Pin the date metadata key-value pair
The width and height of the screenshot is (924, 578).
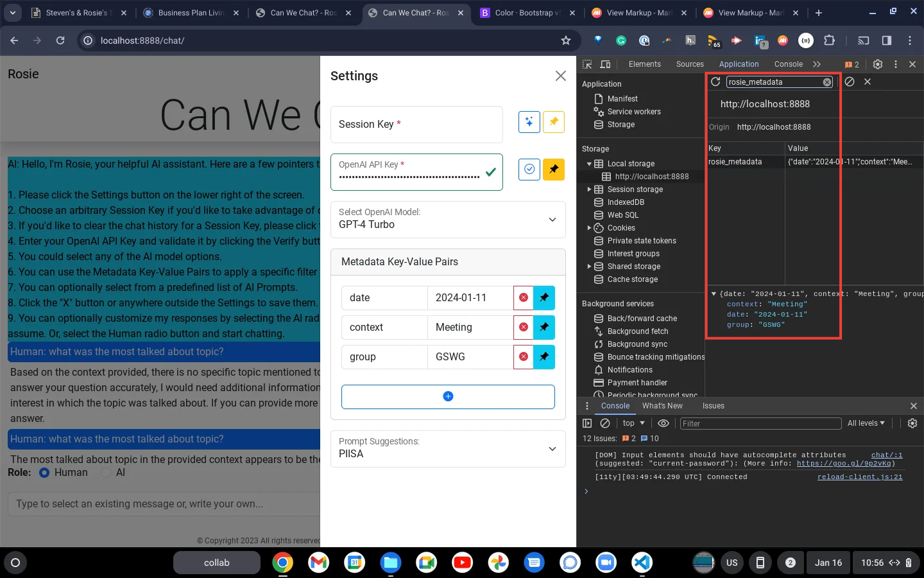point(543,297)
